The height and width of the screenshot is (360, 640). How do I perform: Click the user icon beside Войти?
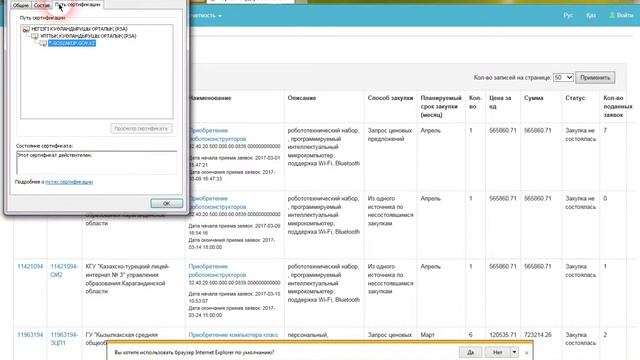tap(612, 15)
